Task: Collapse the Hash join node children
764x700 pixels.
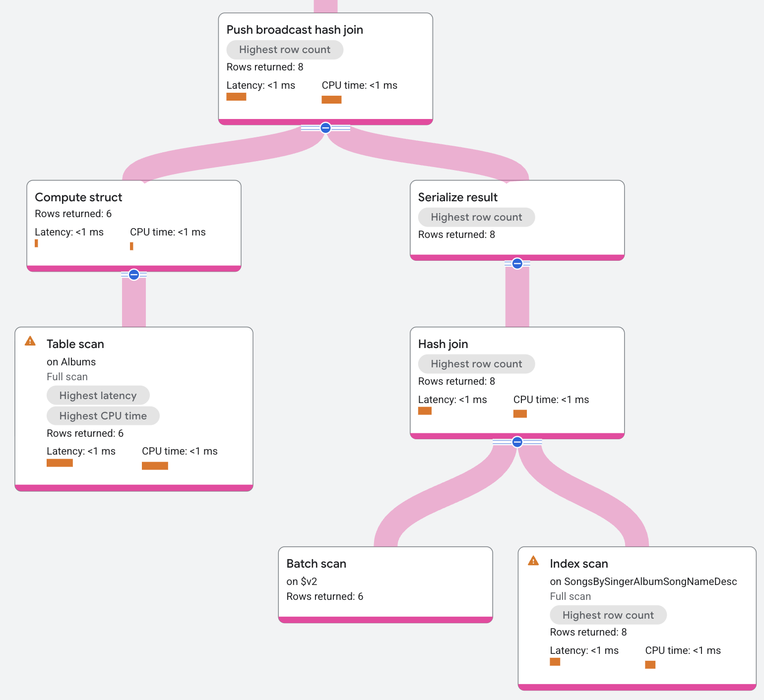Action: tap(517, 442)
